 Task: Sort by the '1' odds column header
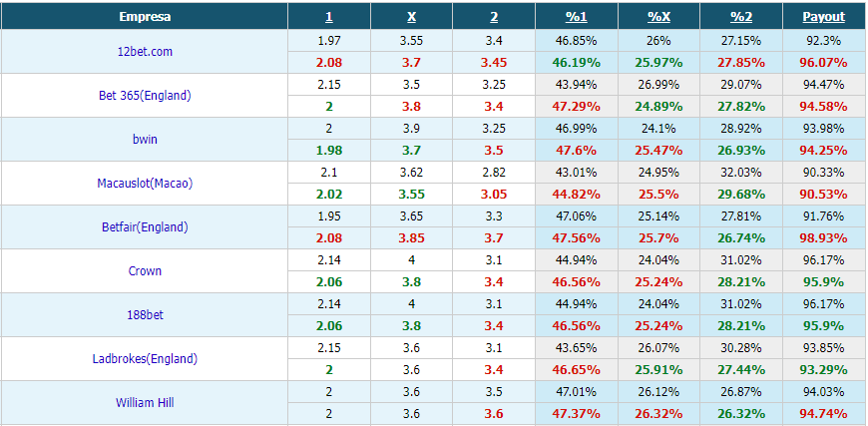coord(329,17)
